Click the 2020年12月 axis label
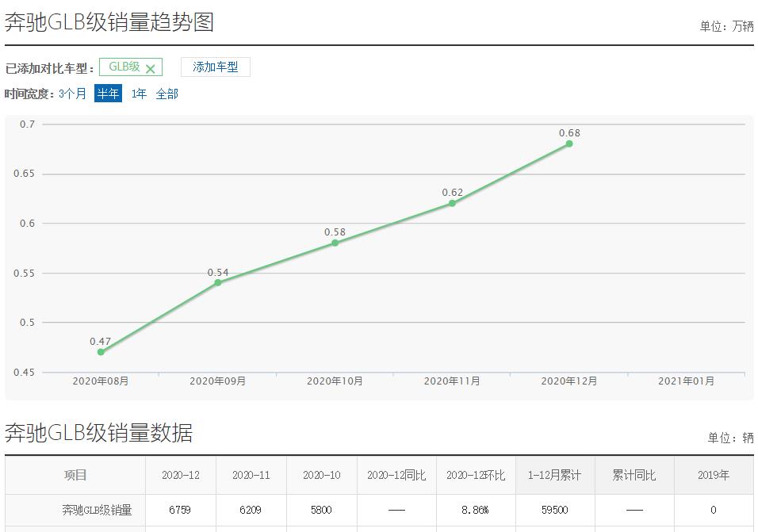Viewport: 758px width, 532px height. (569, 381)
